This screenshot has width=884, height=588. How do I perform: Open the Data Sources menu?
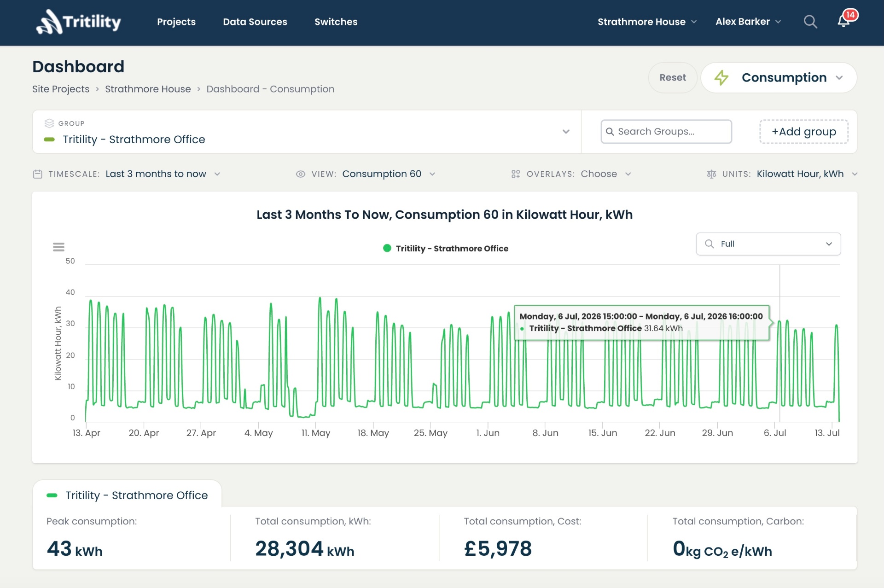[255, 22]
